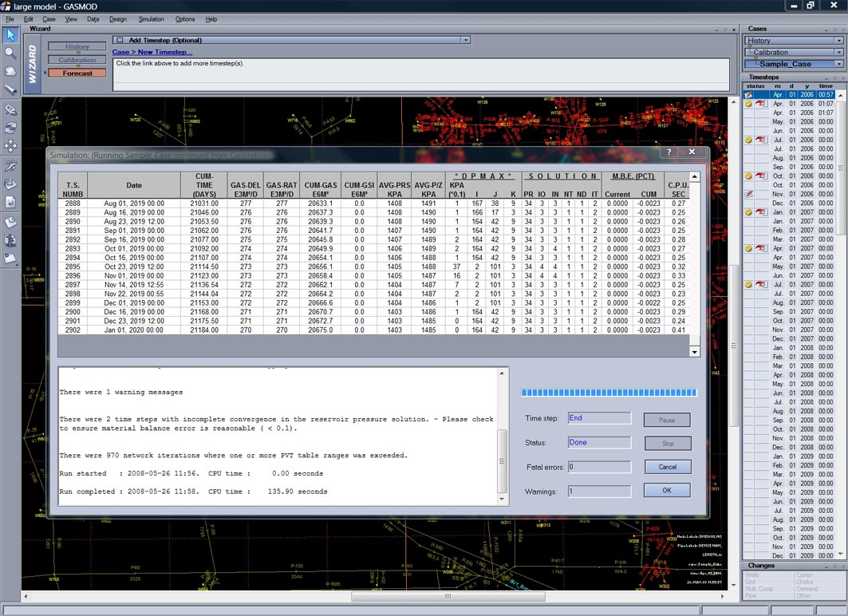Viewport: 848px width, 616px height.
Task: Open the Simulation menu
Action: [151, 19]
